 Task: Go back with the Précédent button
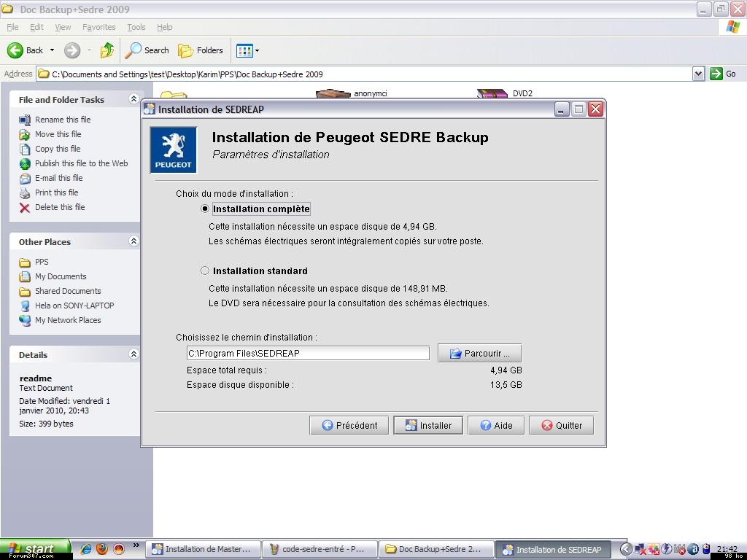point(349,425)
